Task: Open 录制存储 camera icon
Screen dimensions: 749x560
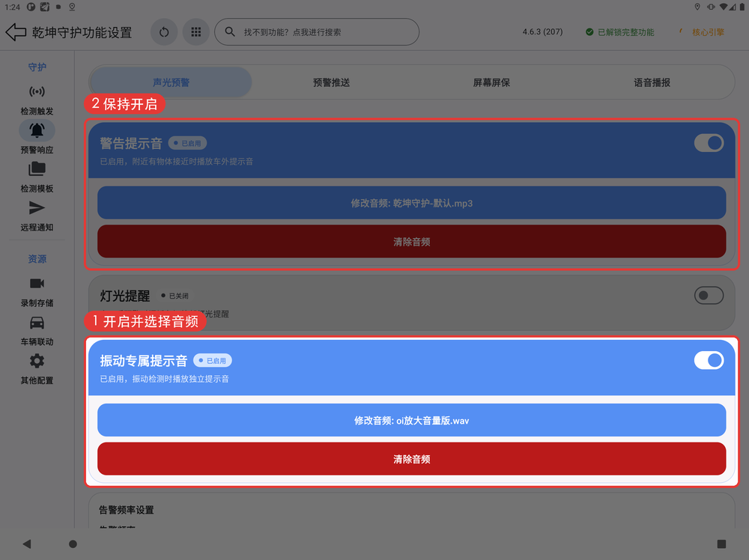Action: [x=37, y=283]
